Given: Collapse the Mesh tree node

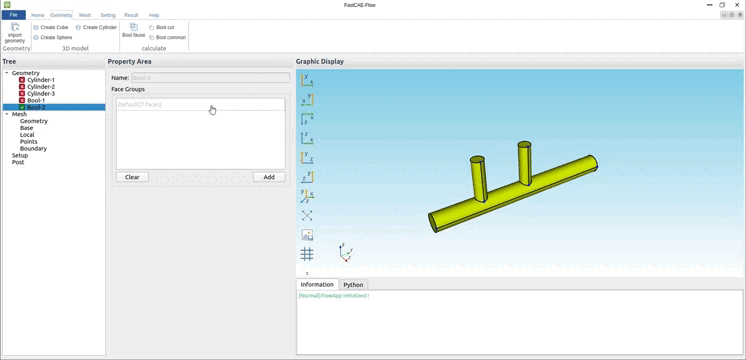Looking at the screenshot, I should 7,114.
